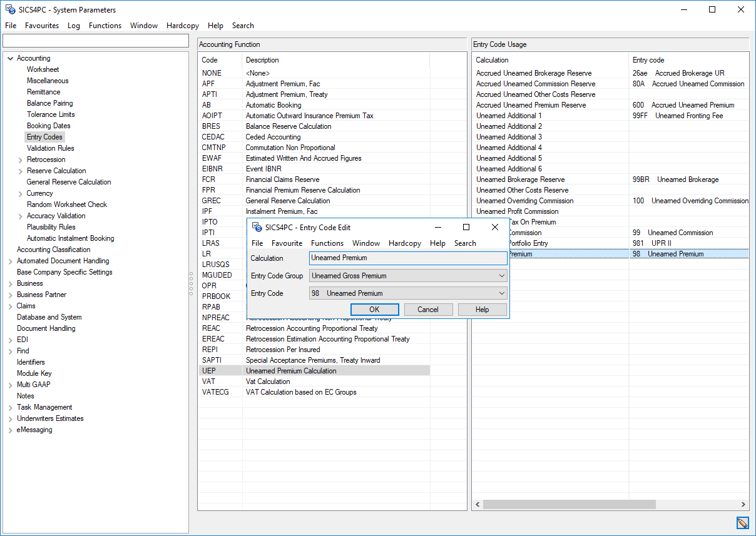
Task: Select the UEP Unearned Premium Calculation row
Action: point(282,370)
